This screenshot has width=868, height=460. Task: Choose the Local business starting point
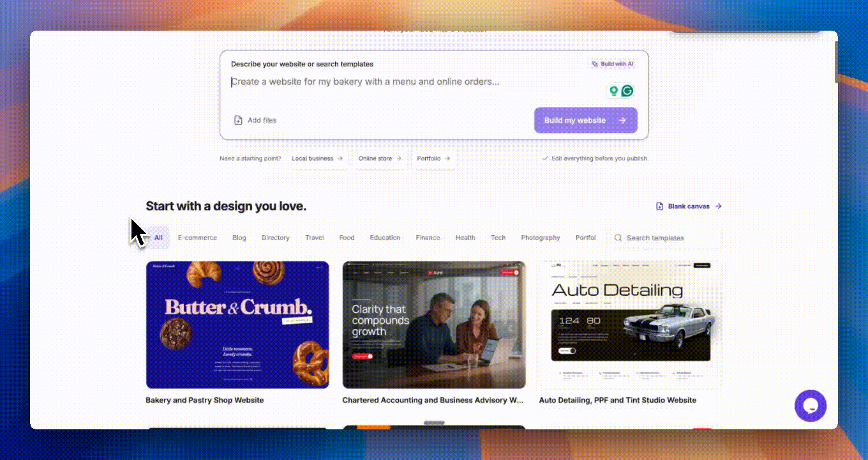(317, 158)
